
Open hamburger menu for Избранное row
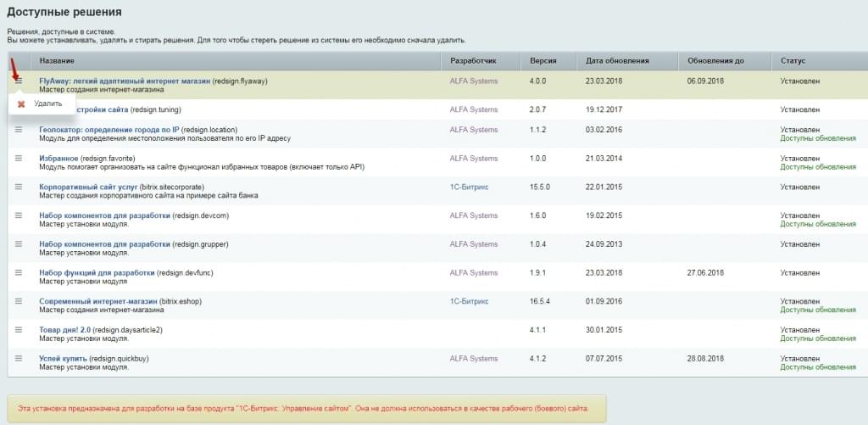coord(19,158)
